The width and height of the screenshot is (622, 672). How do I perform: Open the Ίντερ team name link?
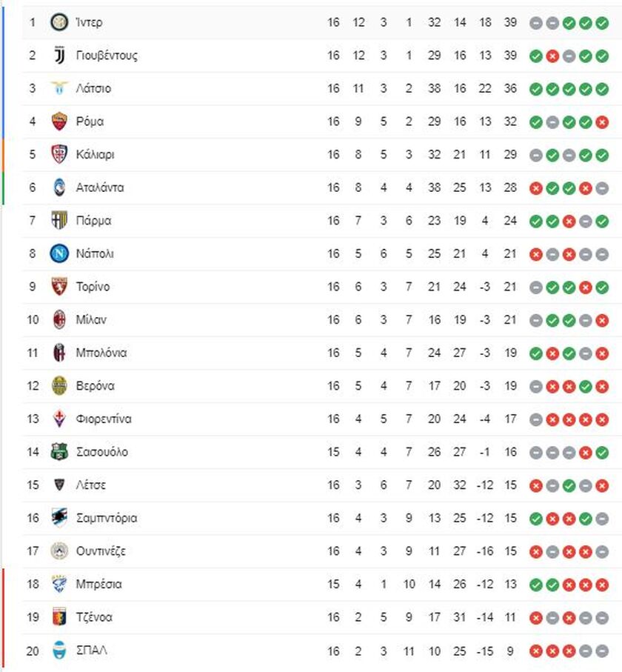(89, 22)
